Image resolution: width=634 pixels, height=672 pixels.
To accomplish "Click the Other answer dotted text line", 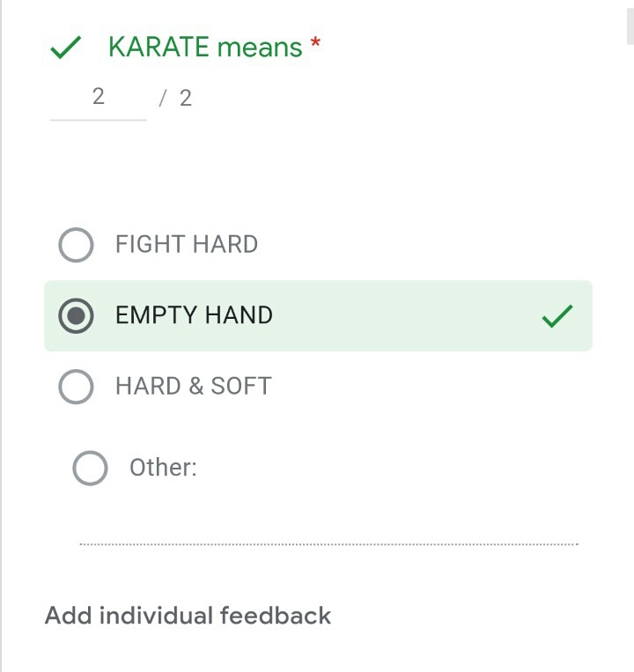I will click(x=328, y=543).
